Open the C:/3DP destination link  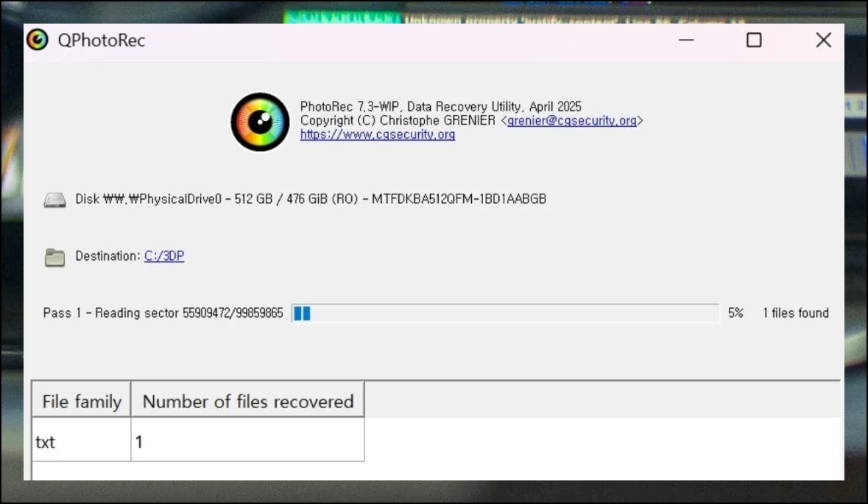(164, 256)
